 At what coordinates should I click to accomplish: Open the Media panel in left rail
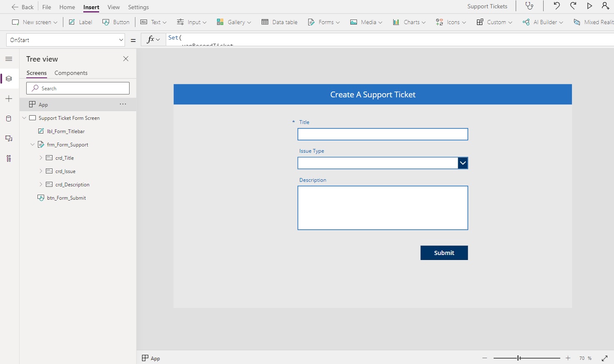[x=9, y=139]
